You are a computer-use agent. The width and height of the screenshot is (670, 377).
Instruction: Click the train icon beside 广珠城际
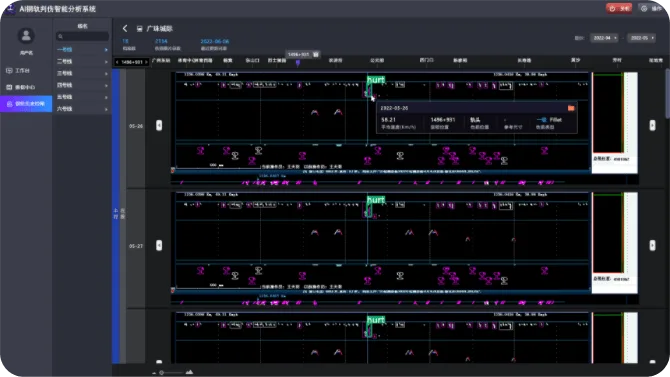tap(139, 29)
